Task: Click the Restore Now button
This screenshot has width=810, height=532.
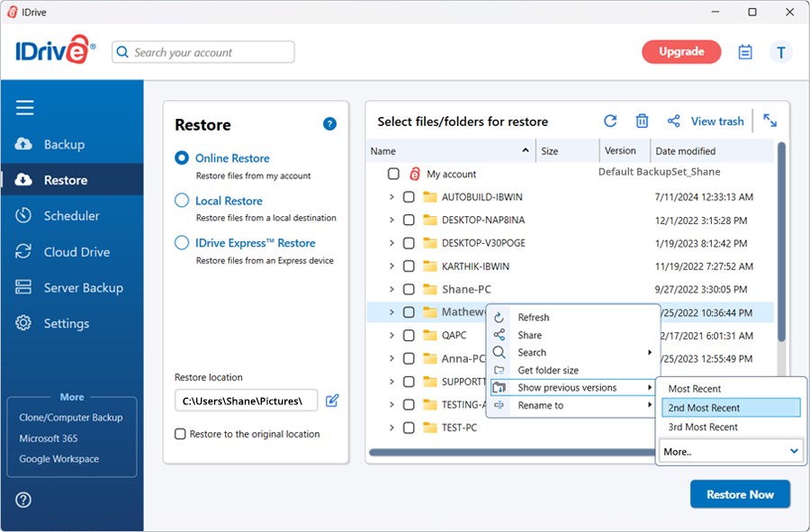Action: point(739,494)
